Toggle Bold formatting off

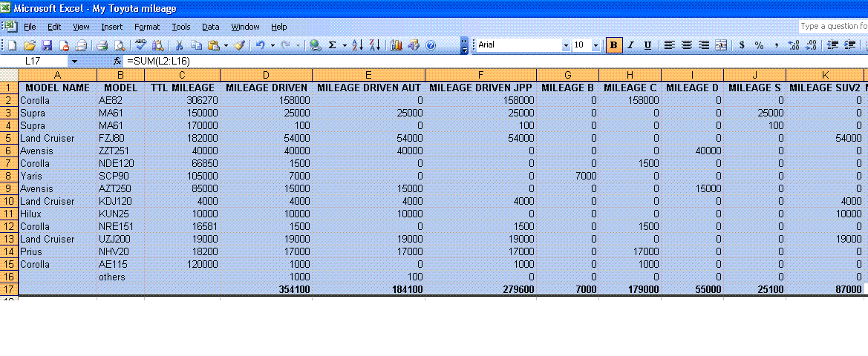(x=613, y=45)
